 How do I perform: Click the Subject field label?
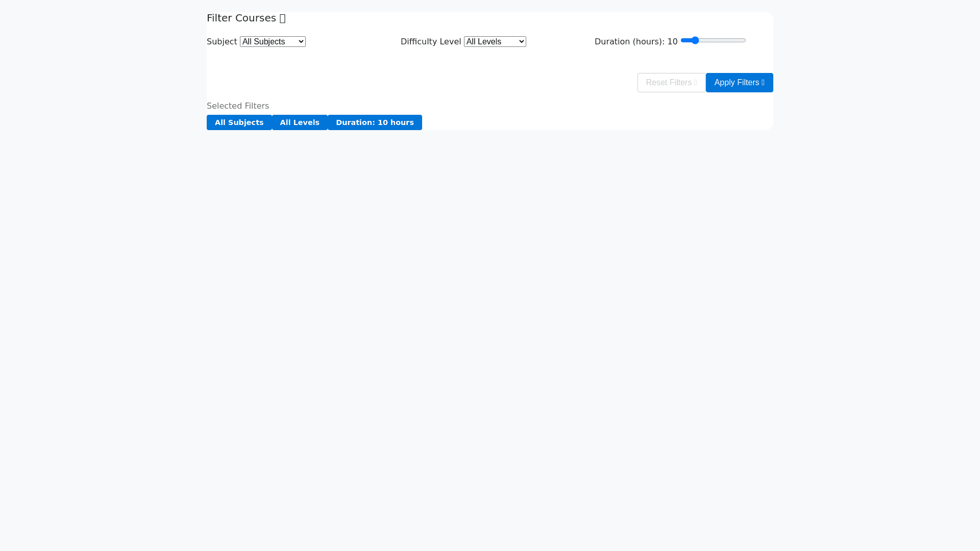pos(222,41)
